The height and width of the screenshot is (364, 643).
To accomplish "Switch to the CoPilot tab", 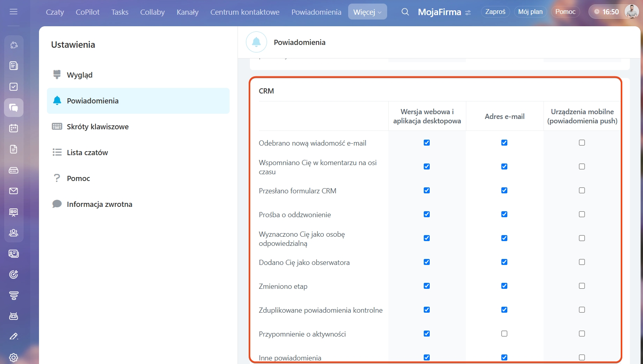I will 88,12.
